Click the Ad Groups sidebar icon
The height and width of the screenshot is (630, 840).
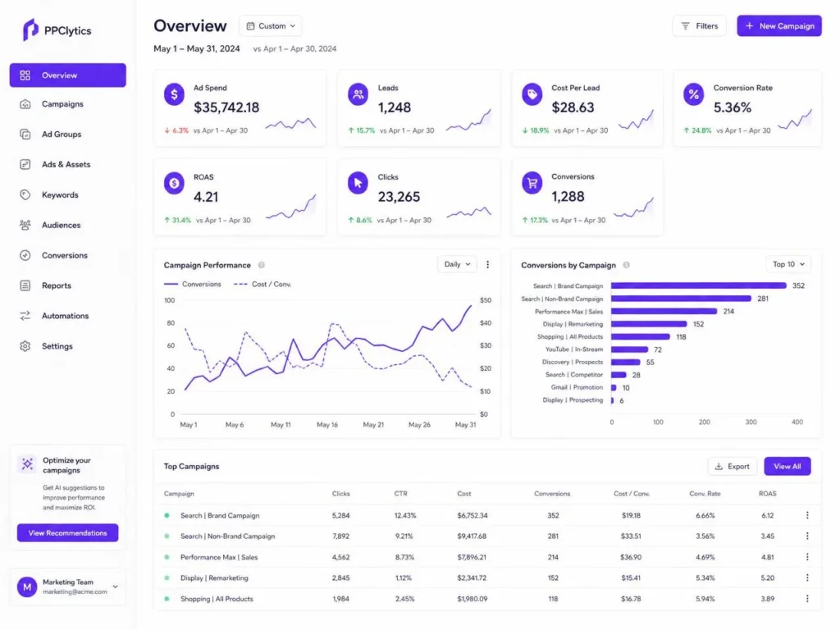25,134
